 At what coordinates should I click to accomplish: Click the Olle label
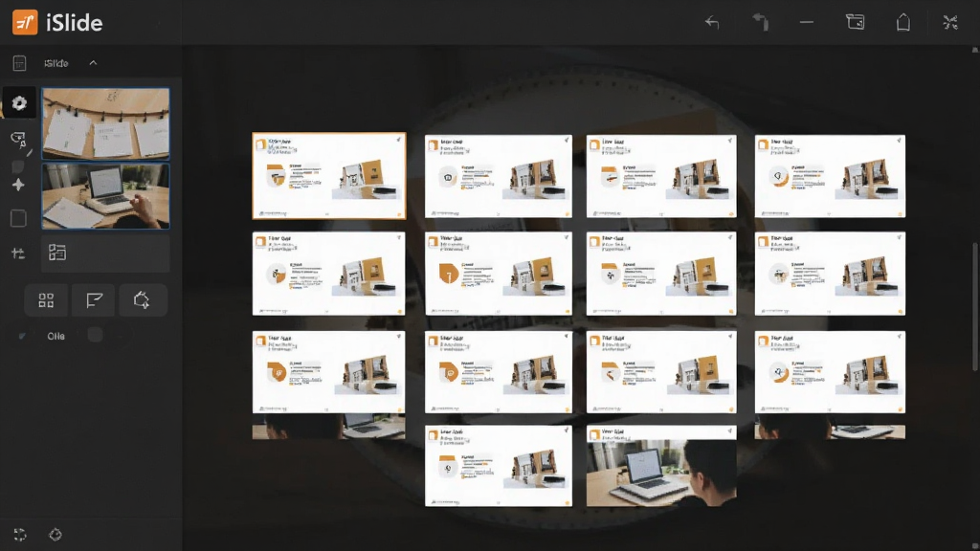tap(56, 336)
